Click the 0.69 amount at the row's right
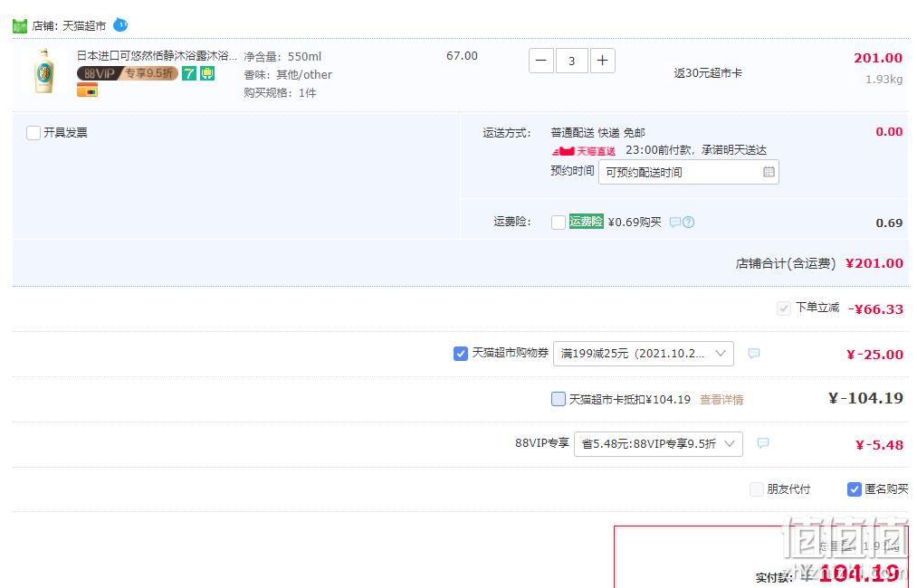 point(889,223)
